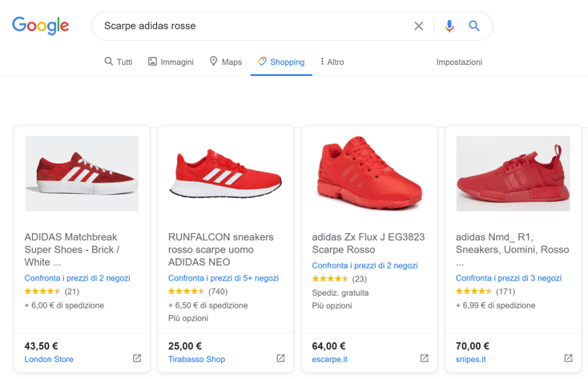Viewport: 588px width, 379px height.
Task: Open the adidas Zx Flux J product image
Action: click(369, 173)
